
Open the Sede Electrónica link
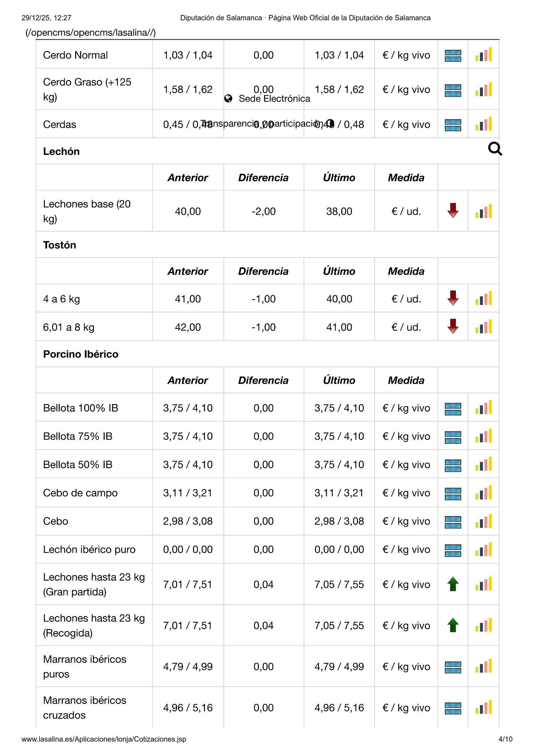274,99
